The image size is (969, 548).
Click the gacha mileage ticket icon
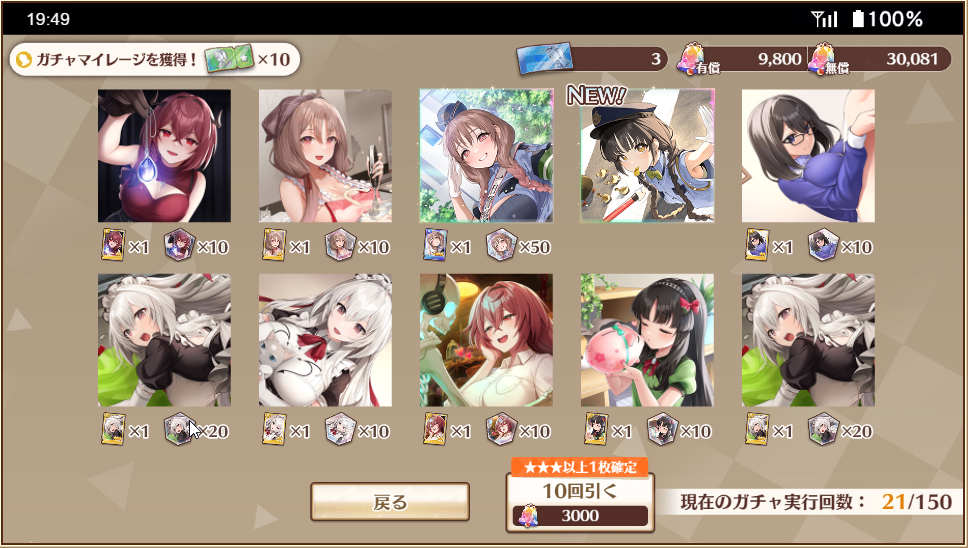pyautogui.click(x=229, y=59)
